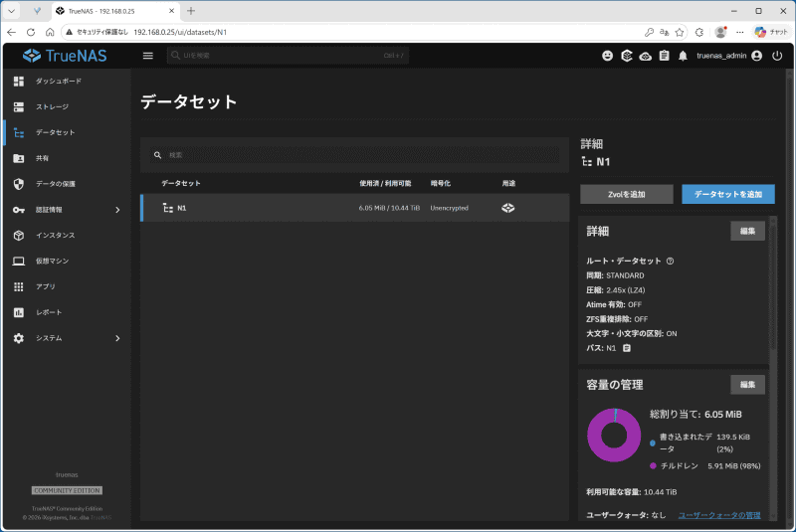The image size is (796, 532).
Task: Click Add Dataset (データセットを追加) button
Action: coord(728,194)
